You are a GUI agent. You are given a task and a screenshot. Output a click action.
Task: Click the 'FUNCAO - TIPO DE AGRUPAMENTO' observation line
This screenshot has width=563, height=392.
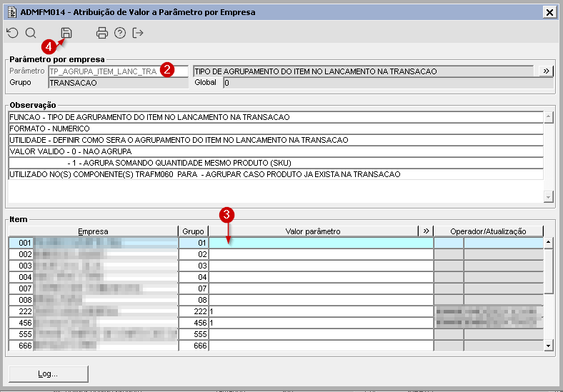[276, 117]
